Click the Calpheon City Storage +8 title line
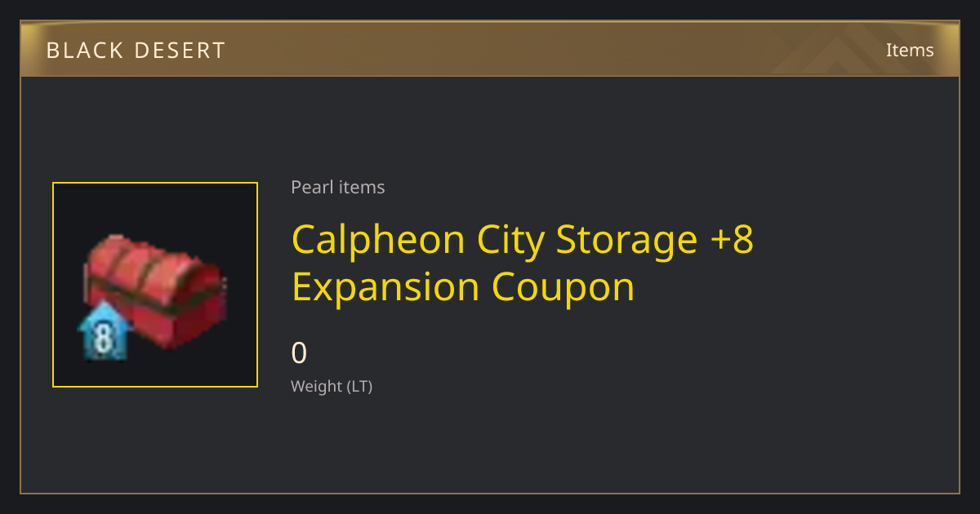The image size is (980, 514). pos(523,240)
